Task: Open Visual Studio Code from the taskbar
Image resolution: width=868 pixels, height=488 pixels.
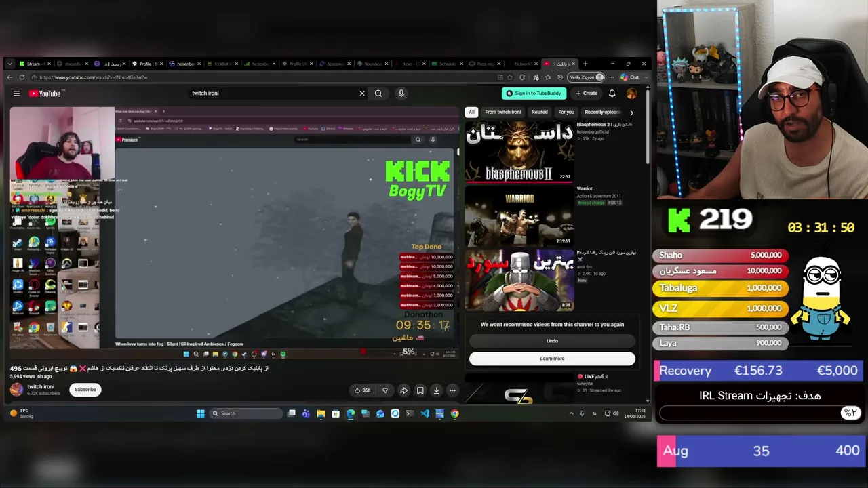Action: pyautogui.click(x=425, y=413)
